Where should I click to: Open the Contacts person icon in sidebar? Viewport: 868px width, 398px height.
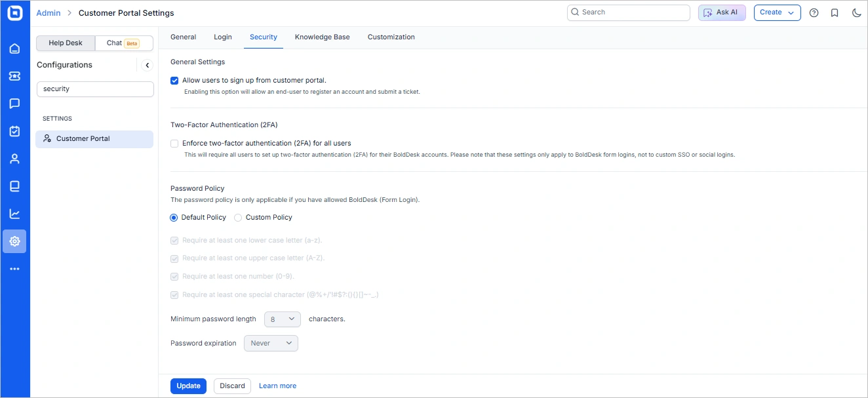14,159
